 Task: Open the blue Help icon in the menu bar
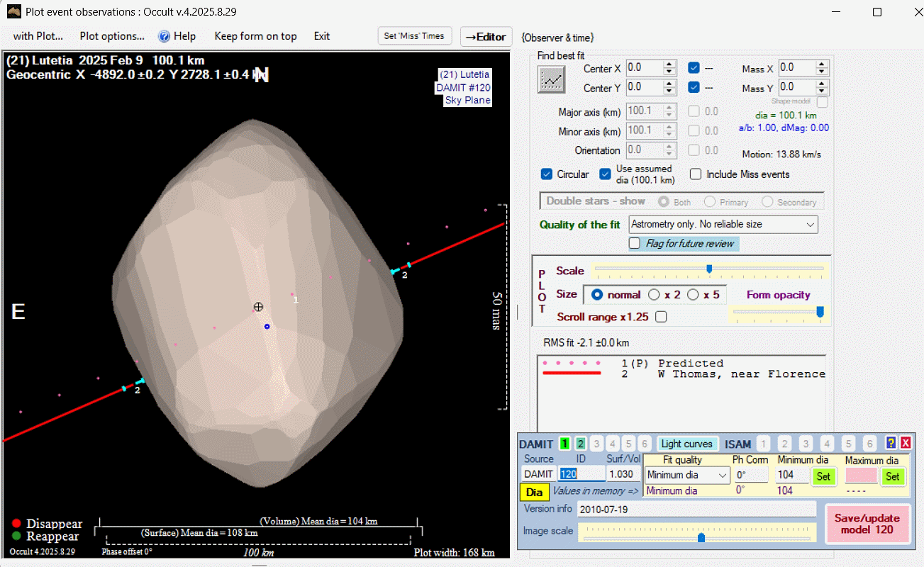(165, 36)
